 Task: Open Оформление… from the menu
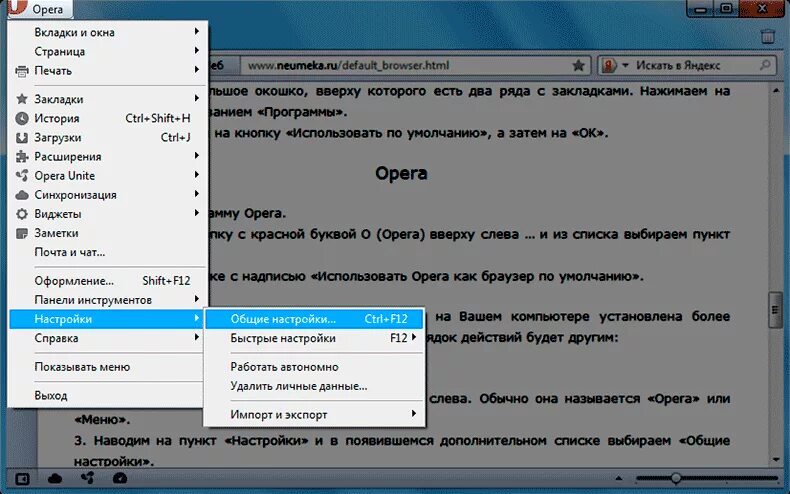[108, 281]
